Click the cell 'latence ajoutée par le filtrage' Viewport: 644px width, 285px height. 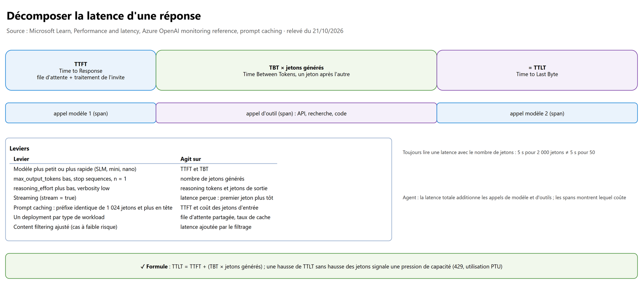point(216,227)
